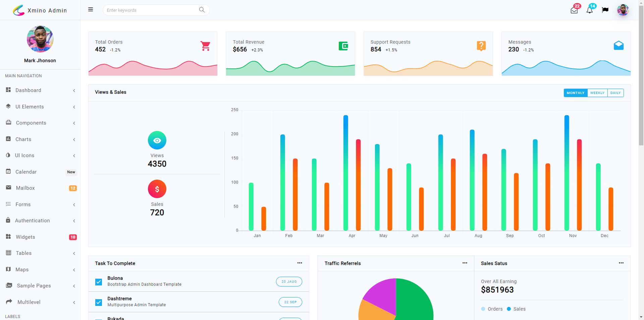Click the Dashboard grid icon in sidebar

pos(8,90)
